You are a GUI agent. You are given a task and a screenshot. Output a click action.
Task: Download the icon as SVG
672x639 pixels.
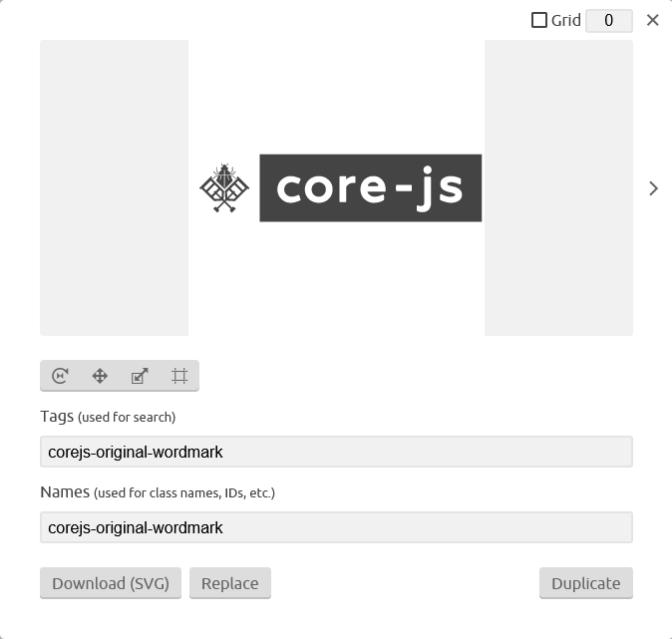click(111, 583)
